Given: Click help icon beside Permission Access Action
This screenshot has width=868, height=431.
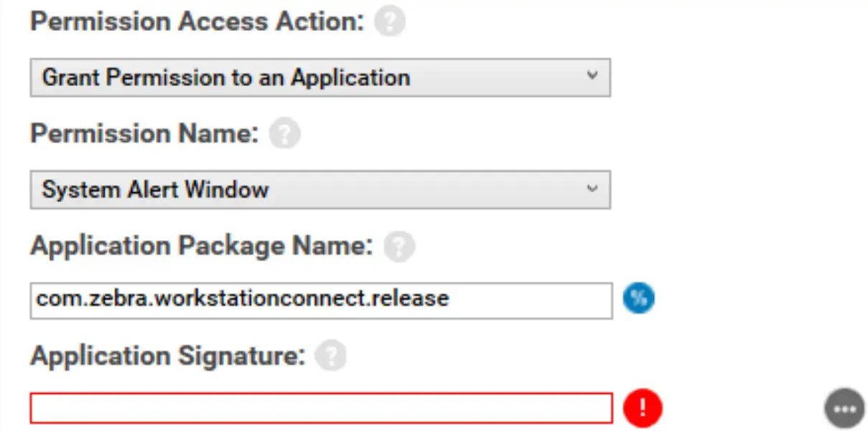Looking at the screenshot, I should 390,22.
